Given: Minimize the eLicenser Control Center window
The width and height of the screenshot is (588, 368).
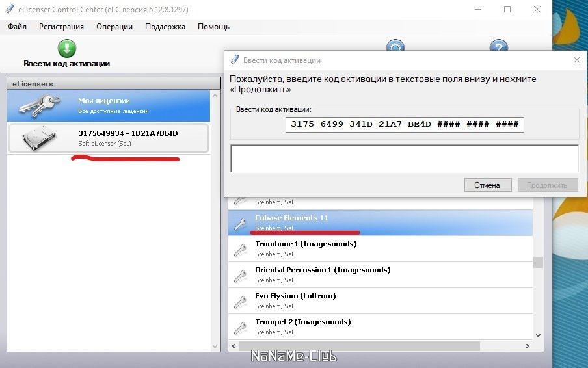Looking at the screenshot, I should (477, 9).
